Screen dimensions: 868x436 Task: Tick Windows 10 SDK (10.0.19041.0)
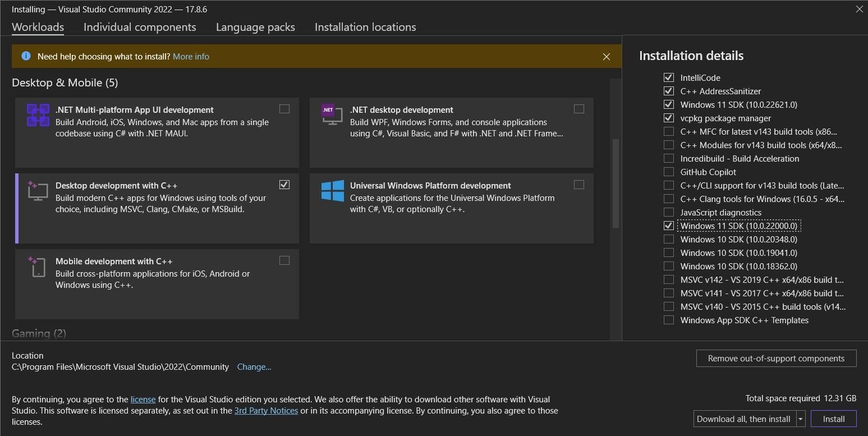[x=668, y=253]
